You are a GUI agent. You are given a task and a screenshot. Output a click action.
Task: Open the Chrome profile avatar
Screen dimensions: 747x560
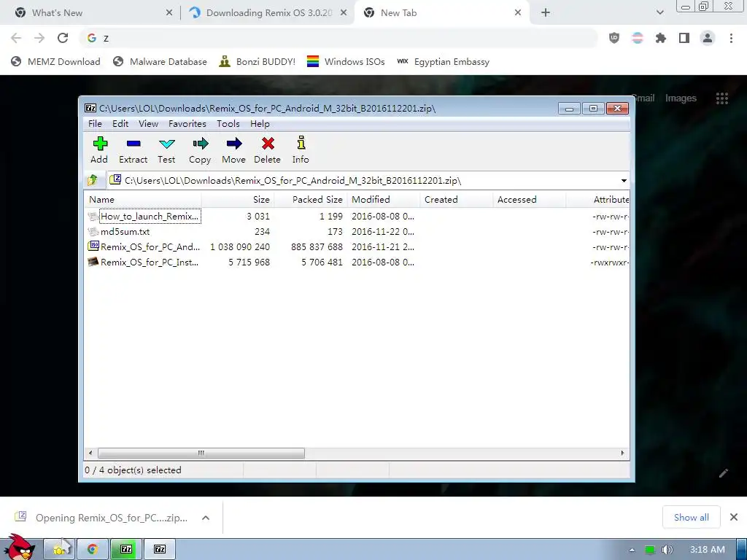click(x=708, y=38)
